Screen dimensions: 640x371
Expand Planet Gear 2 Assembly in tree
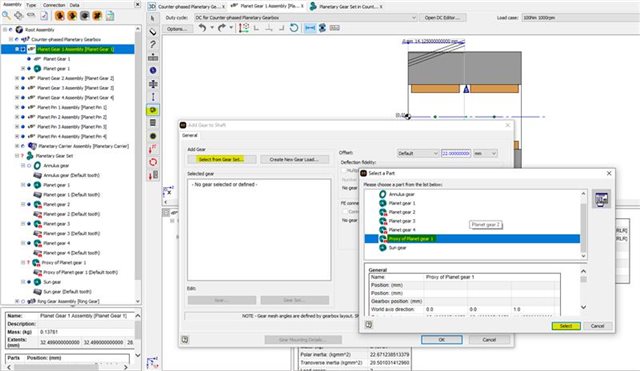17,78
